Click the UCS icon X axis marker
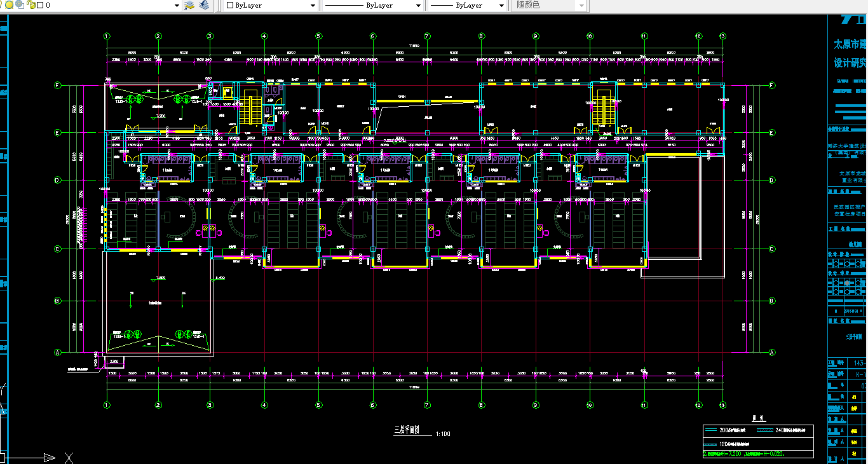This screenshot has width=868, height=464. pos(69,456)
